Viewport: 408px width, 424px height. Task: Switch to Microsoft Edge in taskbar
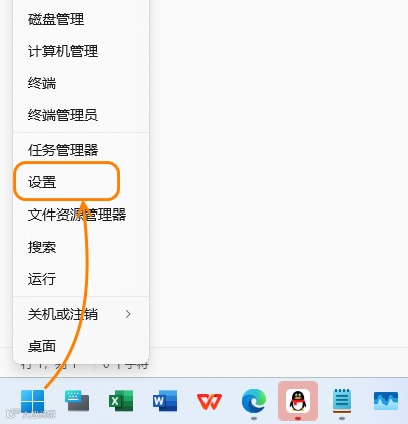(254, 401)
